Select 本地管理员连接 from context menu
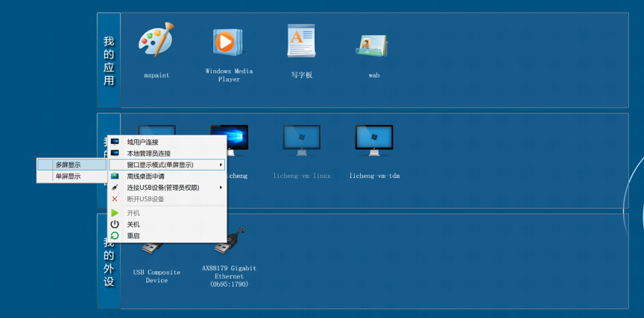This screenshot has width=644, height=318. click(148, 153)
